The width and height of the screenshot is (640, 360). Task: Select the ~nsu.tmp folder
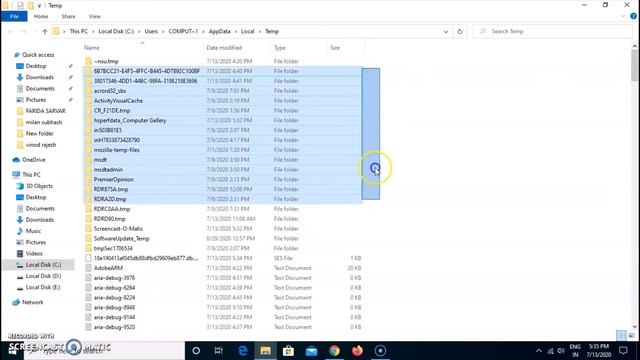106,61
